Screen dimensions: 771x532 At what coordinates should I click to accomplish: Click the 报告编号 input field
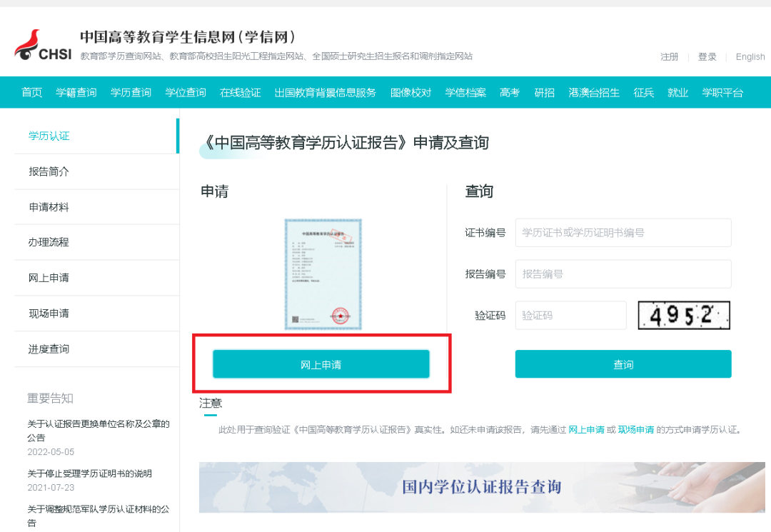(x=623, y=274)
